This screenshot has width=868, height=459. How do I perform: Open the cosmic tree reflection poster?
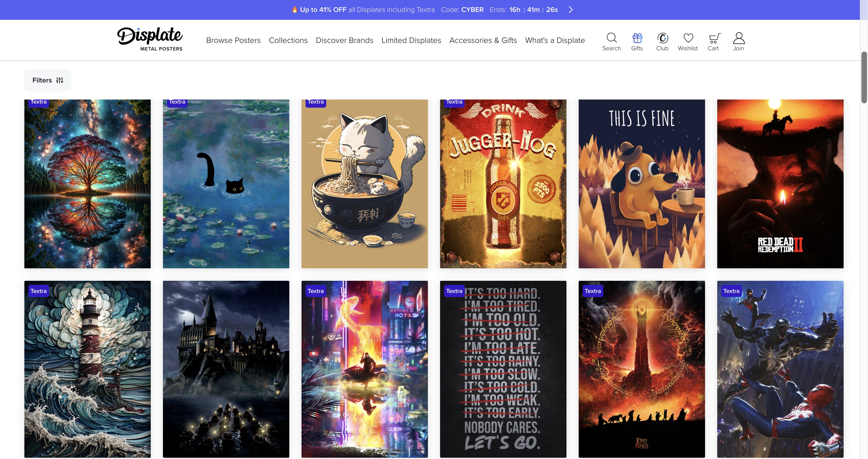(x=87, y=184)
